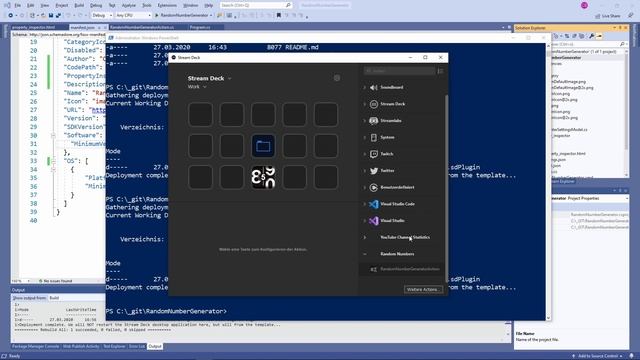The width and height of the screenshot is (640, 360).
Task: Open the Error List tab at bottom
Action: tap(137, 347)
